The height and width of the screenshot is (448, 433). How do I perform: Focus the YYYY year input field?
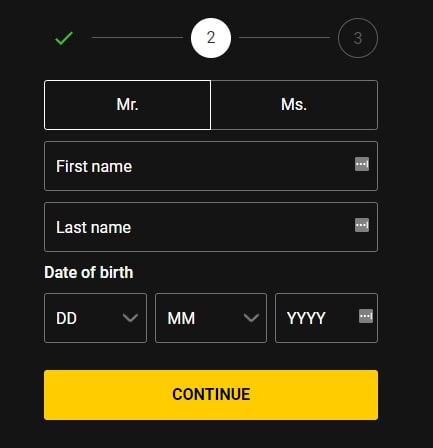click(326, 318)
